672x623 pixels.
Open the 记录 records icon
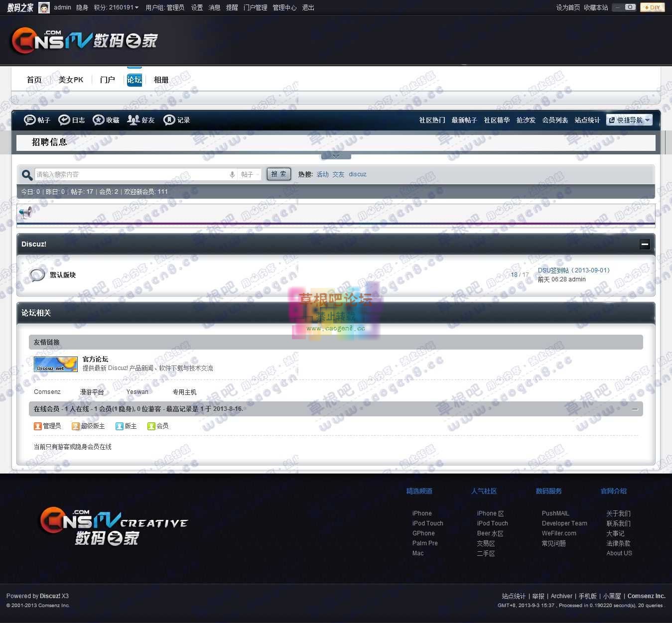[168, 120]
